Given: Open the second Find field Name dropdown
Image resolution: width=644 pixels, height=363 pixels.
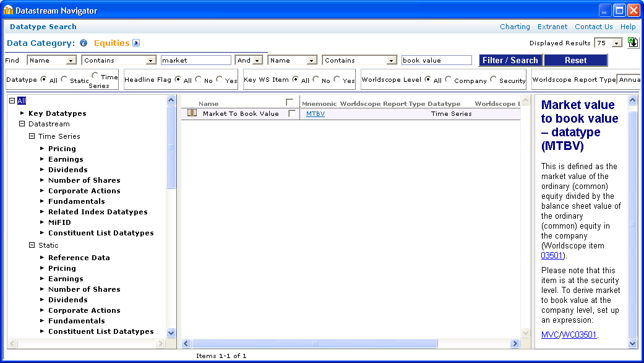Looking at the screenshot, I should click(312, 61).
